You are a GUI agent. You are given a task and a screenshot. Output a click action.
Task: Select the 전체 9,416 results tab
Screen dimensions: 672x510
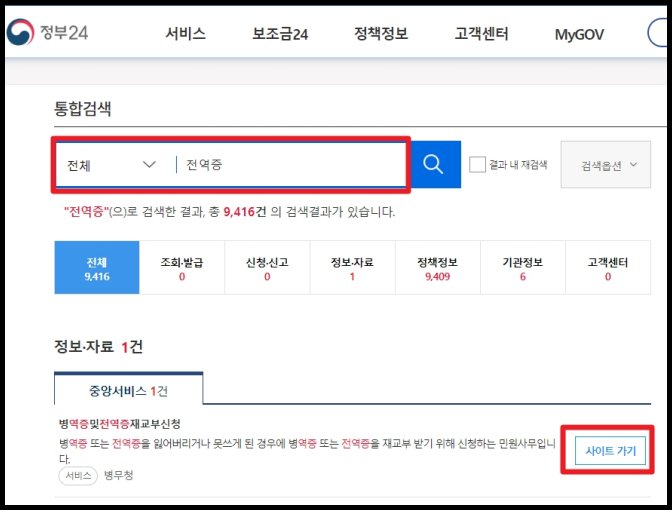pos(97,267)
